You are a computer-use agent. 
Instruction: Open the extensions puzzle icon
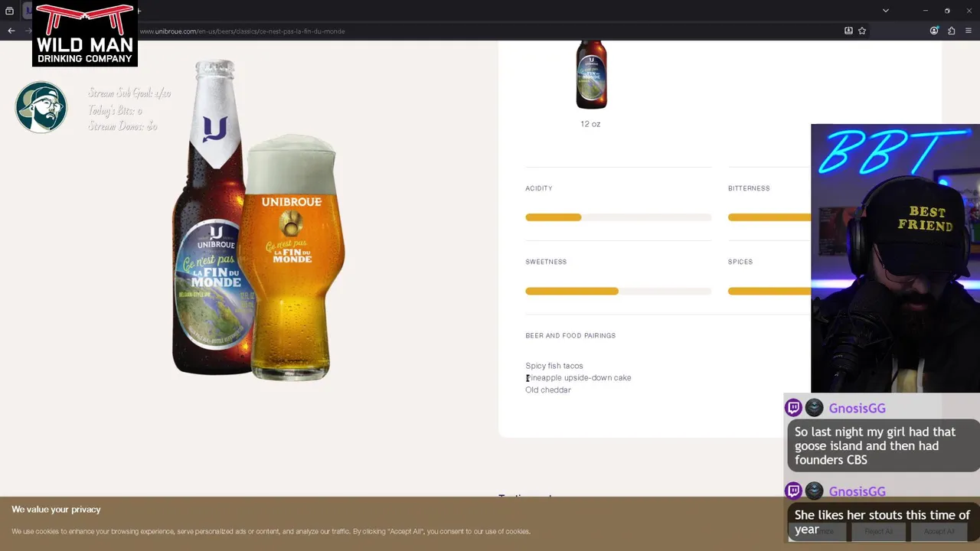(x=952, y=31)
